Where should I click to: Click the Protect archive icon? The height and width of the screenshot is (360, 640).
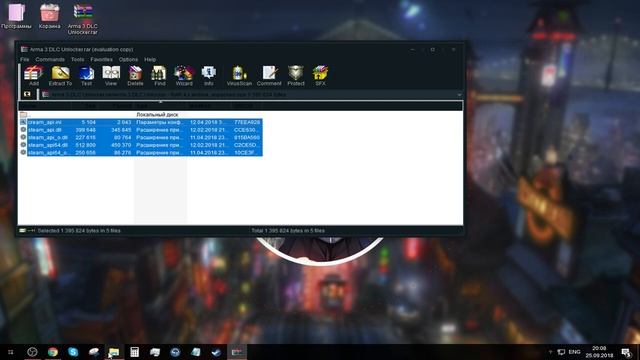[x=296, y=76]
